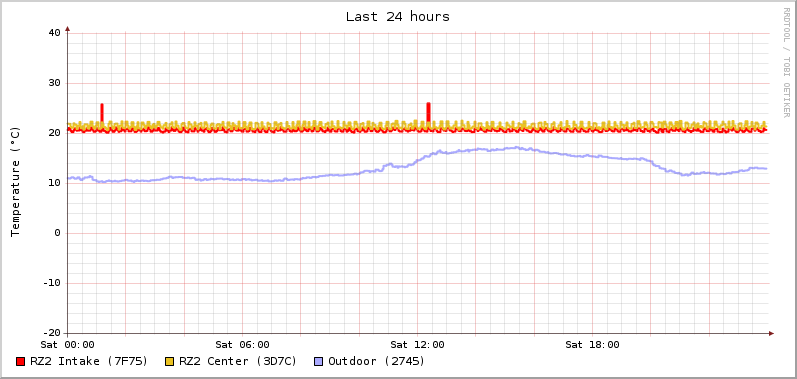
Task: Click the RRDTOOL / TOBI OETIKER watermark
Action: click(x=786, y=62)
